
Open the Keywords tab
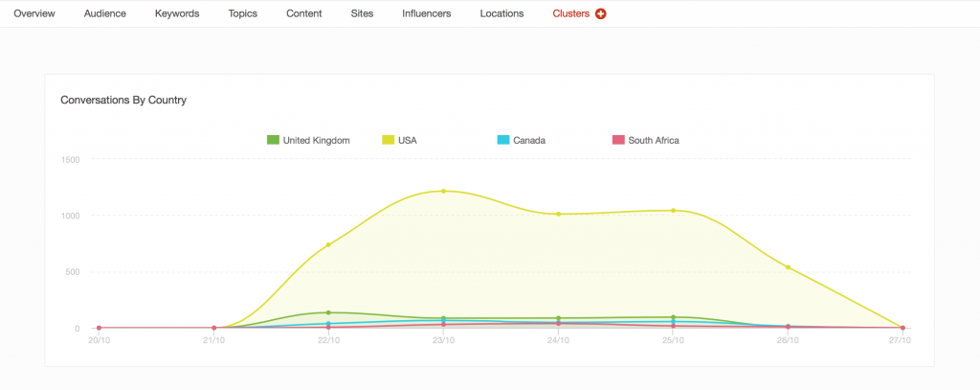(177, 14)
